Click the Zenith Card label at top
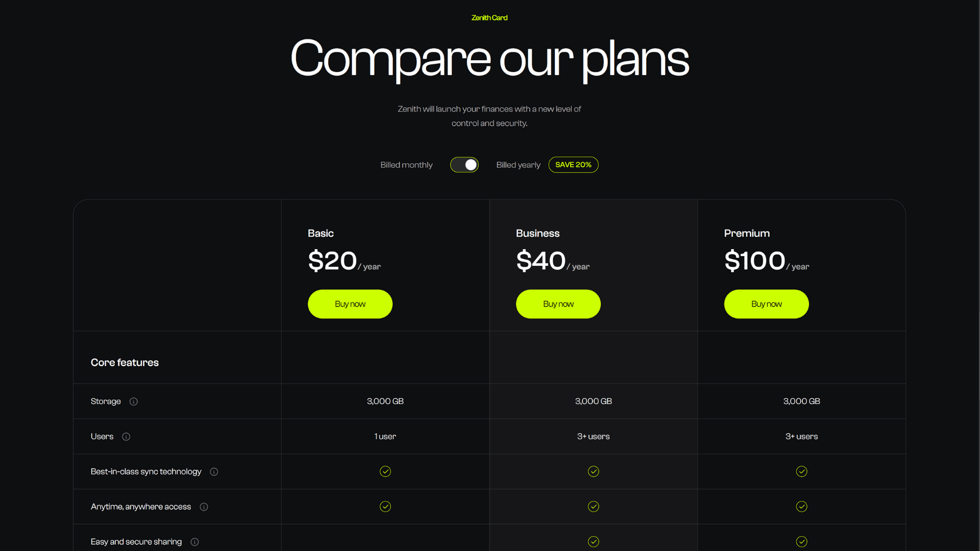The image size is (980, 551). 489,18
